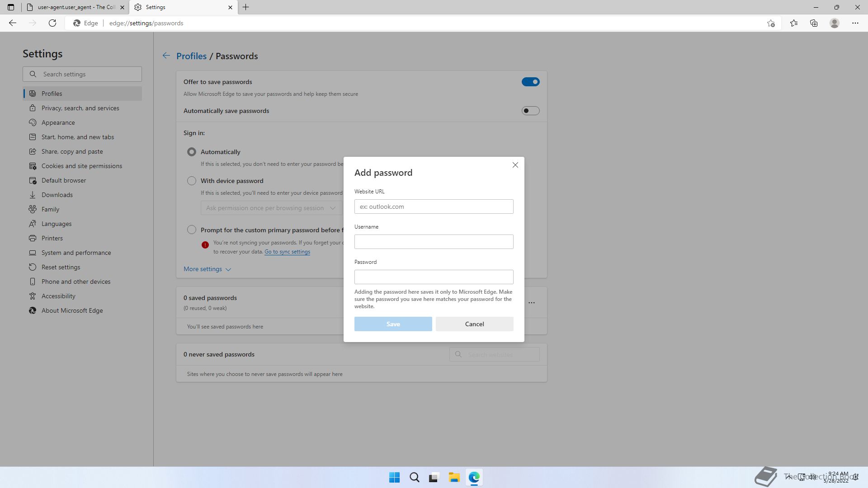Open File Explorer from the taskbar
Image resolution: width=868 pixels, height=488 pixels.
(x=454, y=477)
